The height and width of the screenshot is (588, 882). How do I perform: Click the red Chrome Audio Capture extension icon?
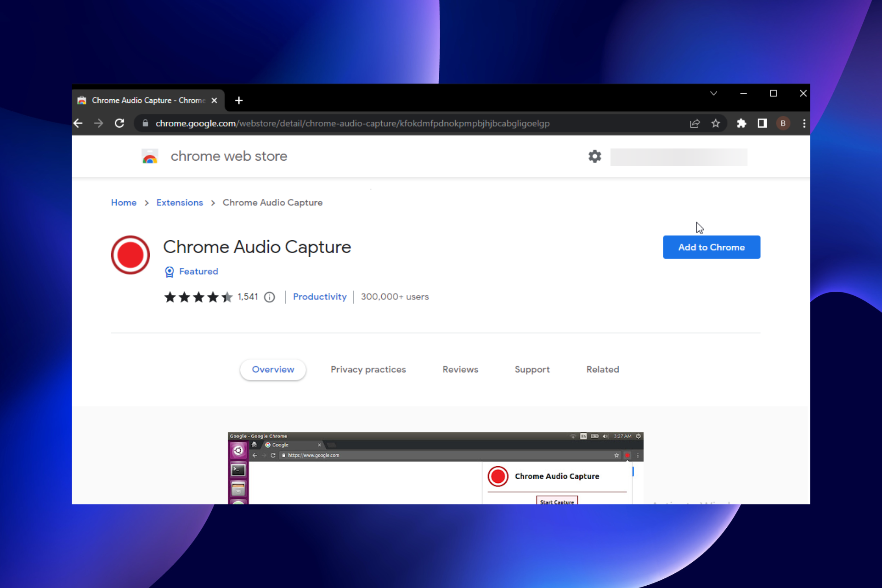tap(130, 255)
